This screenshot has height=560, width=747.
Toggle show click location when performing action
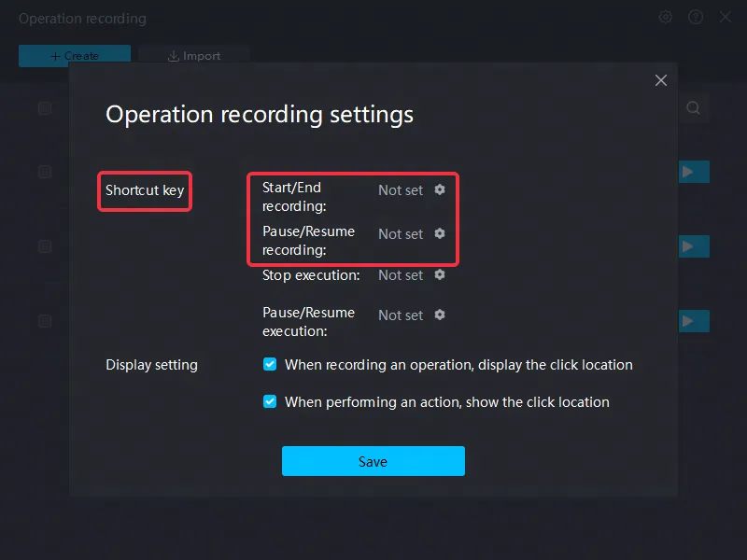(270, 401)
